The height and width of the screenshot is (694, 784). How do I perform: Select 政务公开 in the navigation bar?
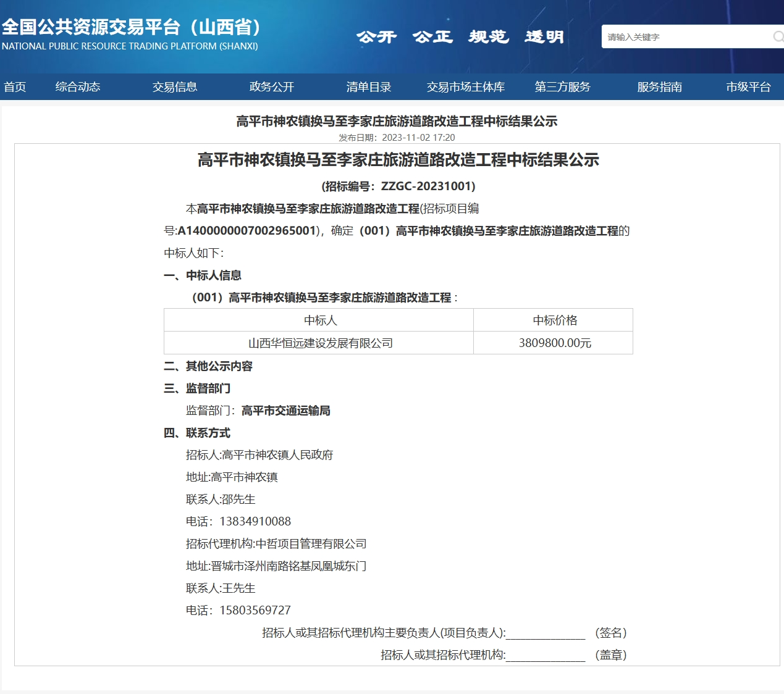click(x=272, y=87)
